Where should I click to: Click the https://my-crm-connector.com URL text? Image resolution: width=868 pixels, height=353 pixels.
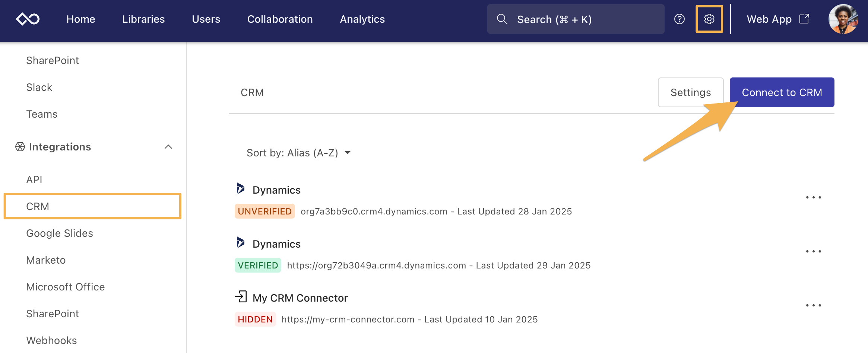(348, 319)
